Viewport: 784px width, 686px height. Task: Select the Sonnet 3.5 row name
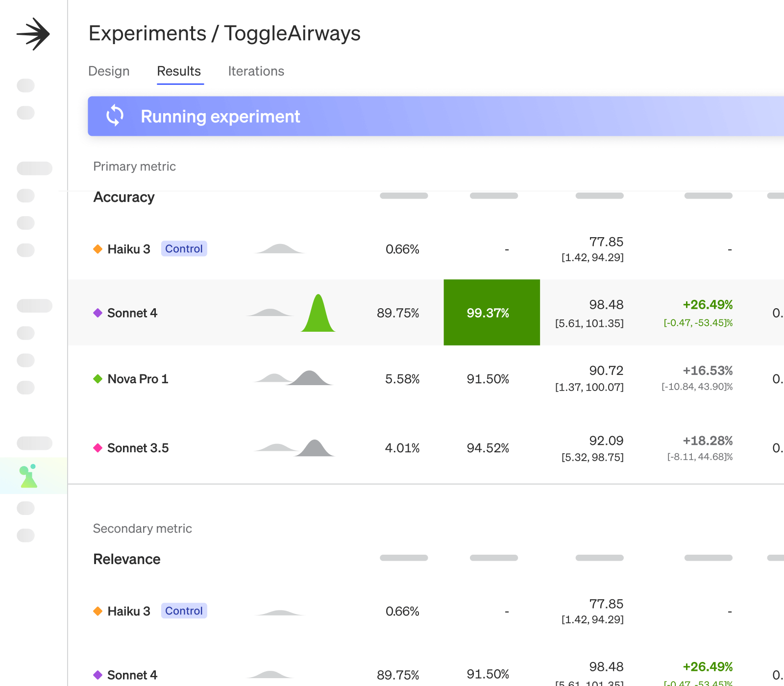click(138, 448)
